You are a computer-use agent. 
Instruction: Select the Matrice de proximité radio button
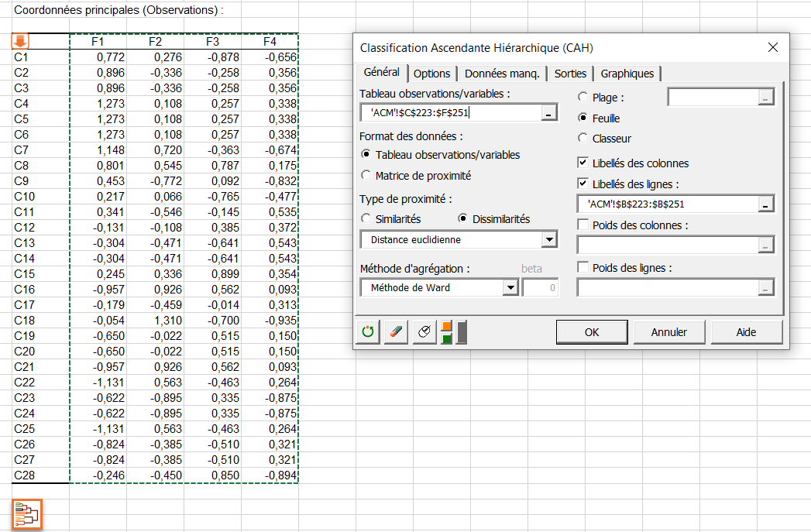tap(367, 176)
